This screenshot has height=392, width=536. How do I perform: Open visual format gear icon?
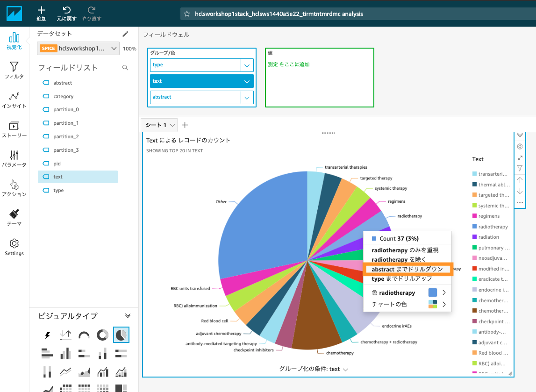520,146
